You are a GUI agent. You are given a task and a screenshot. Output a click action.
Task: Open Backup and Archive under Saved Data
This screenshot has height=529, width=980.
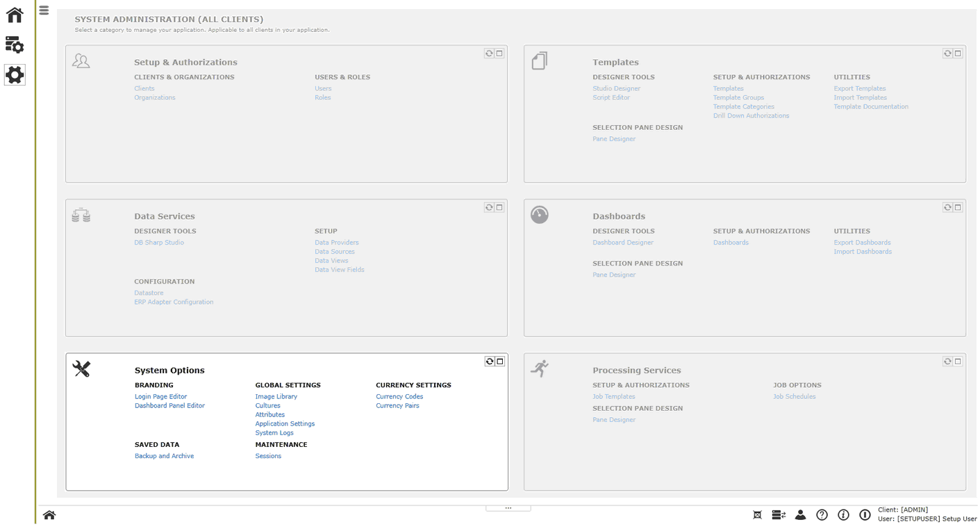(x=164, y=455)
